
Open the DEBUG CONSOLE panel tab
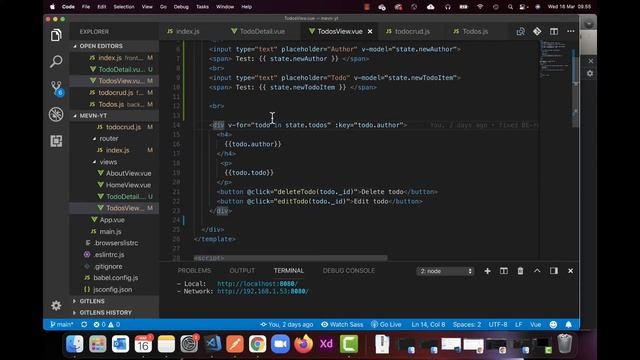(349, 271)
